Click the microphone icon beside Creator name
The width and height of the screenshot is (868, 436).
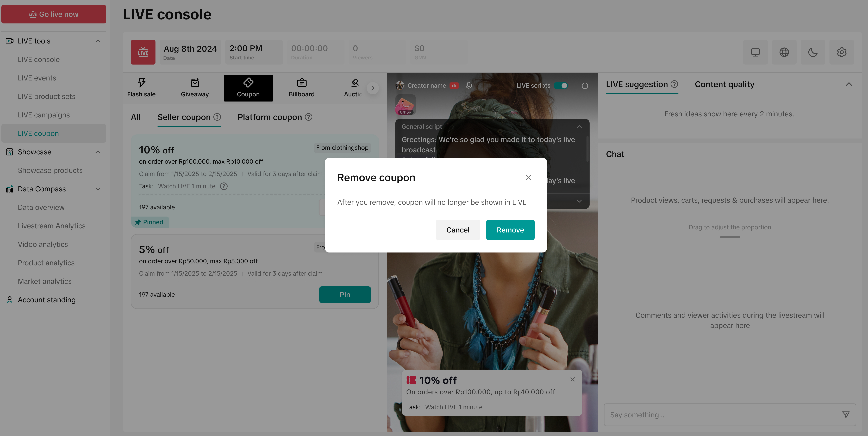[x=468, y=86]
